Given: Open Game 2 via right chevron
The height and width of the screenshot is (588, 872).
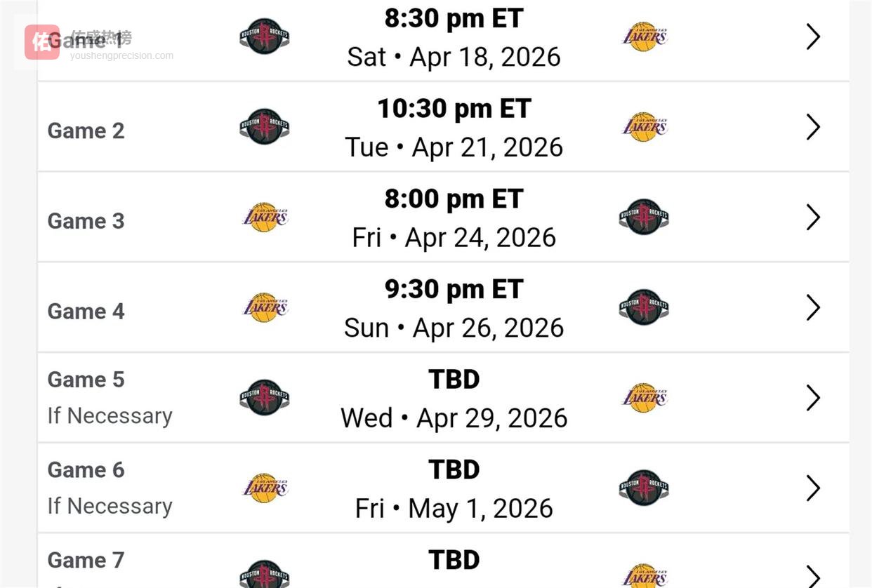Looking at the screenshot, I should coord(813,127).
